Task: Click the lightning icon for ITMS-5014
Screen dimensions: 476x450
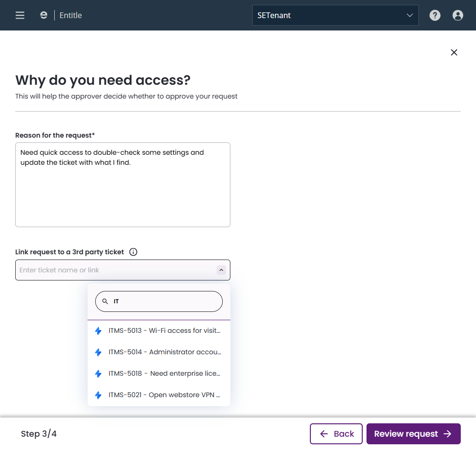Action: pyautogui.click(x=99, y=352)
